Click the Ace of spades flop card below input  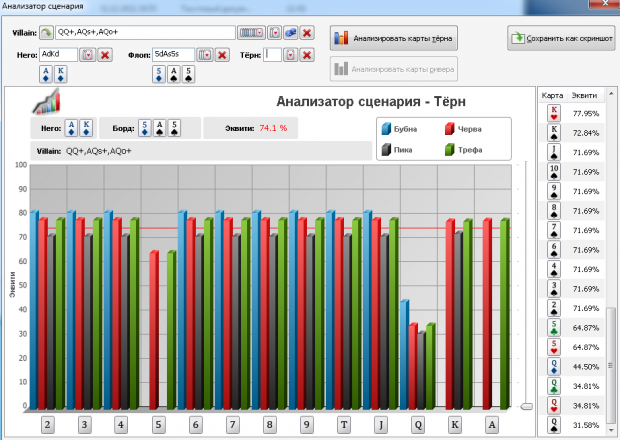[x=174, y=74]
